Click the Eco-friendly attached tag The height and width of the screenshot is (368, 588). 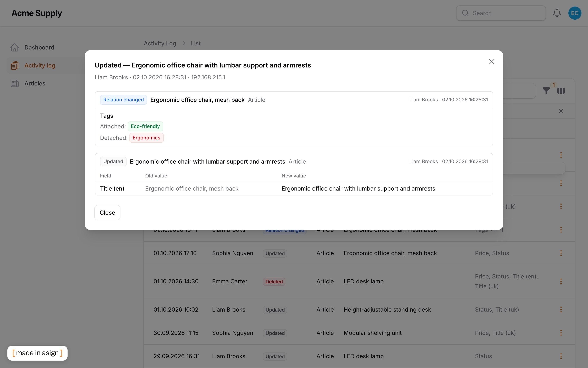tap(145, 126)
